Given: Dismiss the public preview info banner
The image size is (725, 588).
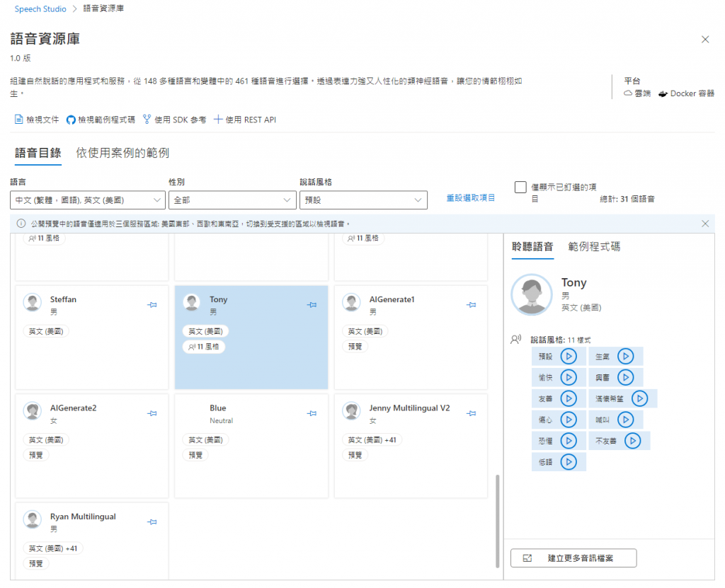Looking at the screenshot, I should coord(705,224).
